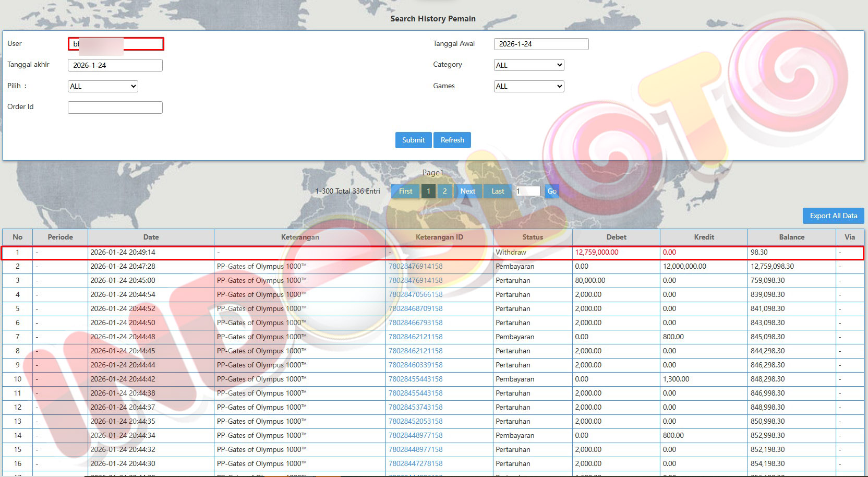Image resolution: width=868 pixels, height=477 pixels.
Task: Click the Tanggal akhir date field
Action: point(115,65)
